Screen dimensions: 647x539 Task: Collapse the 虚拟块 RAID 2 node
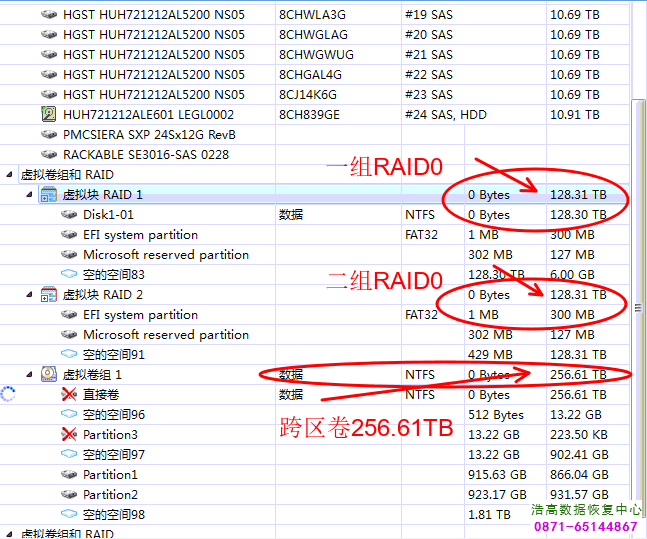(x=29, y=295)
